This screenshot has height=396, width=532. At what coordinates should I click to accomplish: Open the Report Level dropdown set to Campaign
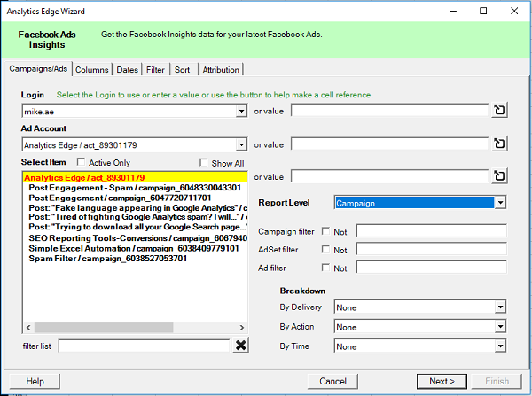click(500, 203)
